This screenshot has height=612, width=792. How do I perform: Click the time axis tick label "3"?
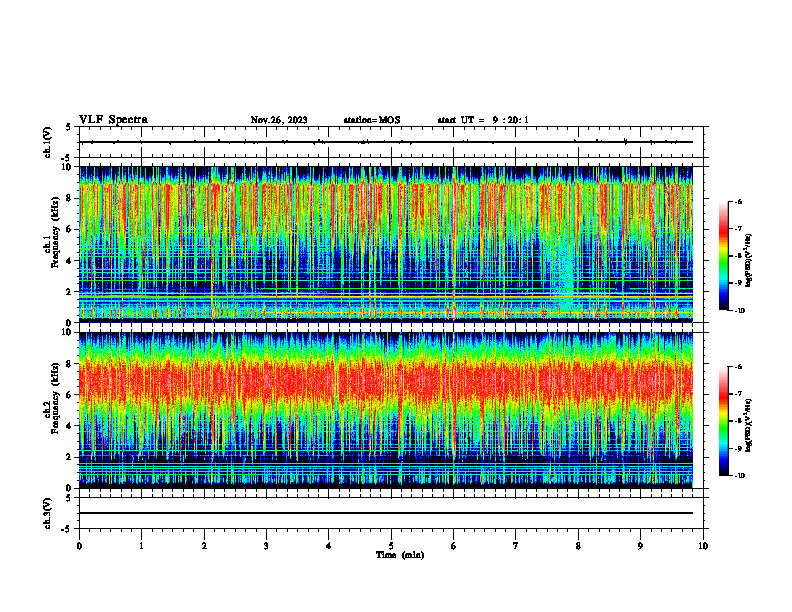266,546
